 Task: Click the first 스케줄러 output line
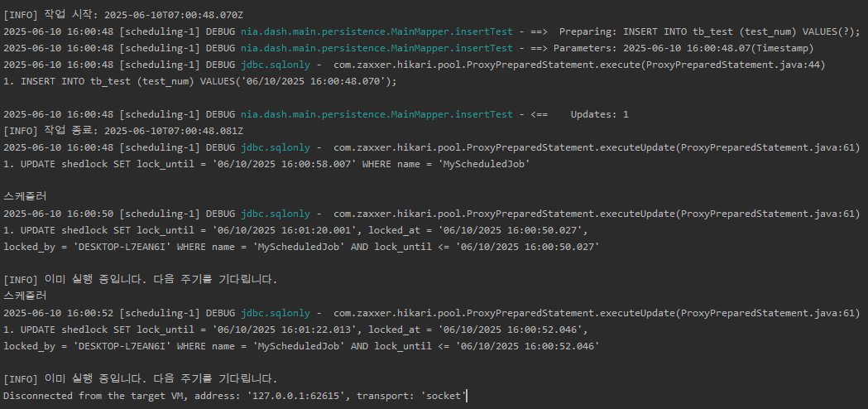[25, 197]
